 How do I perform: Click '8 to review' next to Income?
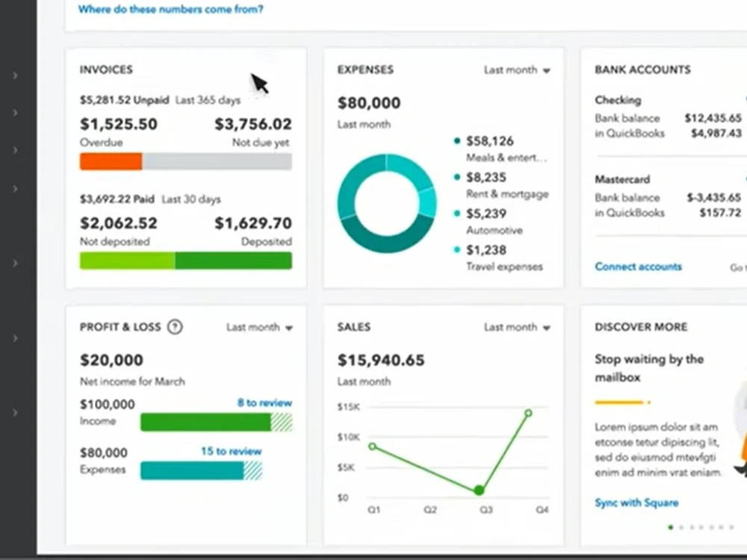[x=264, y=403]
